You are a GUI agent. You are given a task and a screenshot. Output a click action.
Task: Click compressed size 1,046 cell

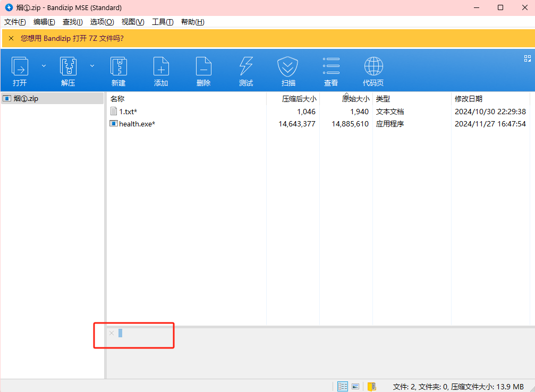pos(306,112)
